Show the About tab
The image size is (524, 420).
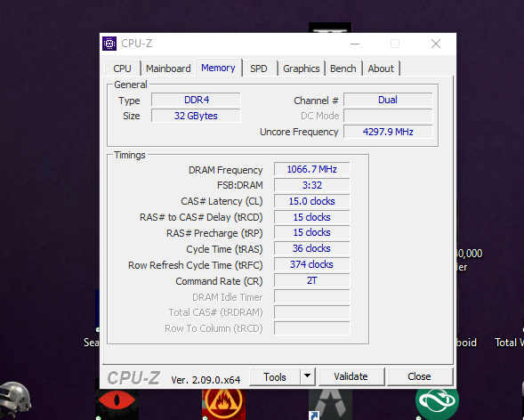[x=381, y=69]
